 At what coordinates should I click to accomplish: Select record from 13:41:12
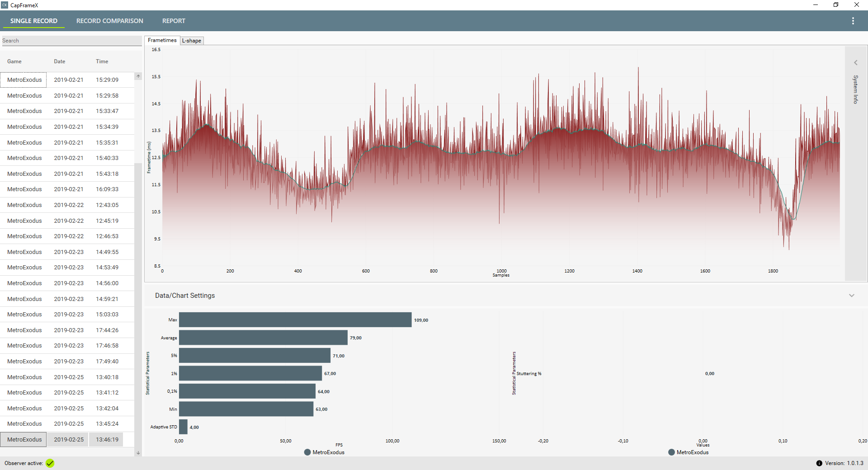(x=67, y=393)
